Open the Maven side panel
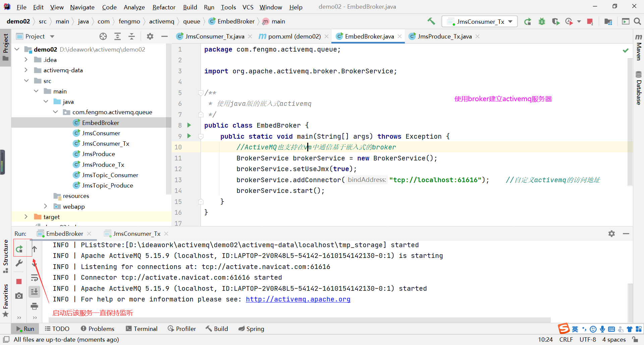Viewport: 644px width, 345px height. (639, 48)
